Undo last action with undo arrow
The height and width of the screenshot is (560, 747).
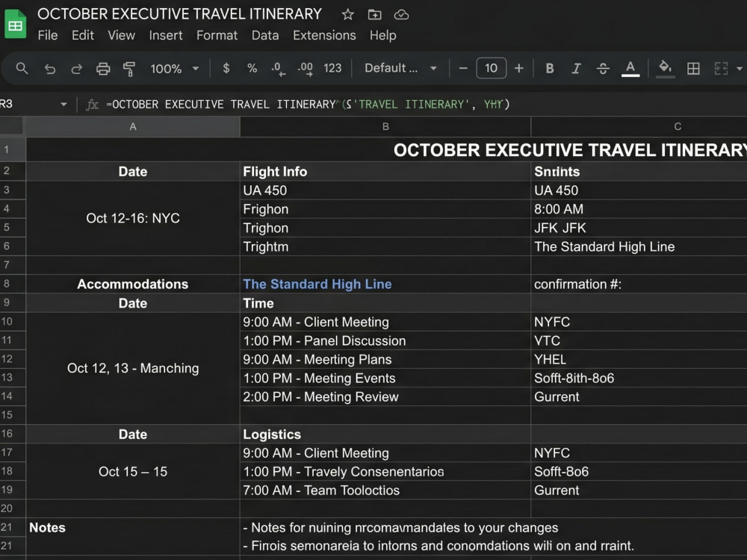49,69
